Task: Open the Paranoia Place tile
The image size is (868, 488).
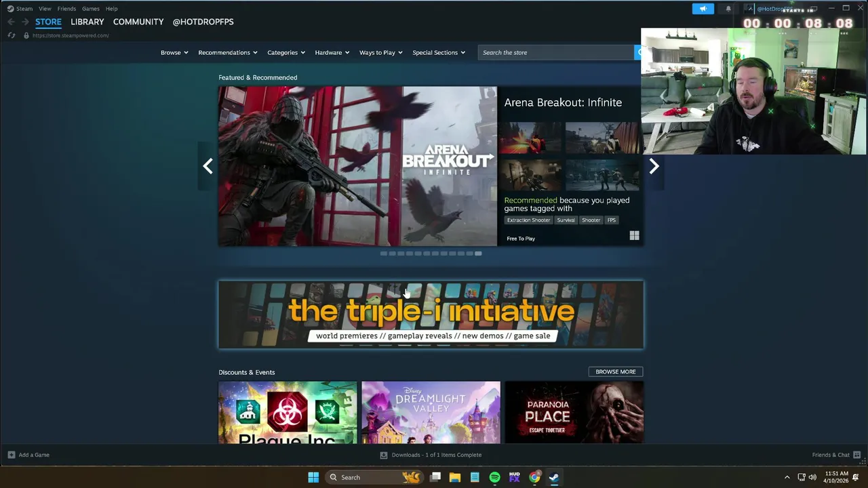Action: (574, 412)
